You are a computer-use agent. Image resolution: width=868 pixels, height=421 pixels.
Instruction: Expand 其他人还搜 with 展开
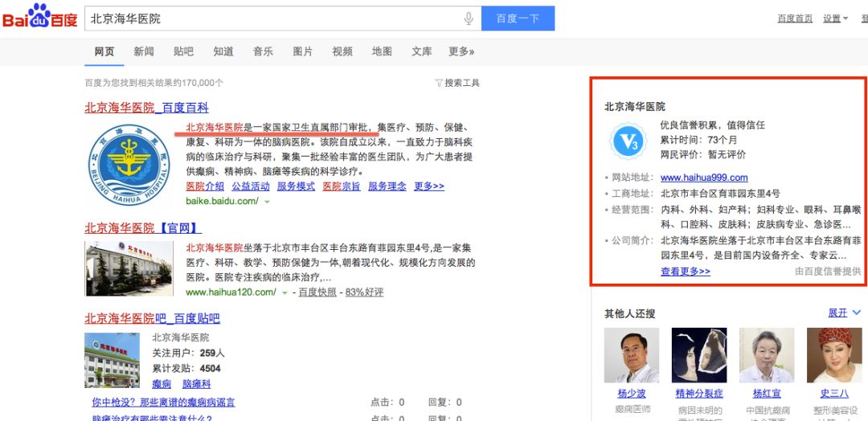click(x=844, y=313)
